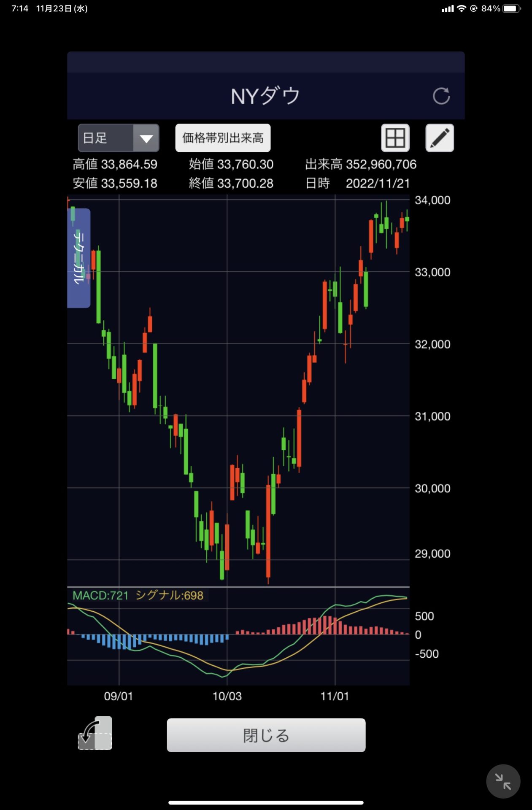The width and height of the screenshot is (532, 810).
Task: Tap the Wi-Fi icon in the status bar
Action: (x=462, y=8)
